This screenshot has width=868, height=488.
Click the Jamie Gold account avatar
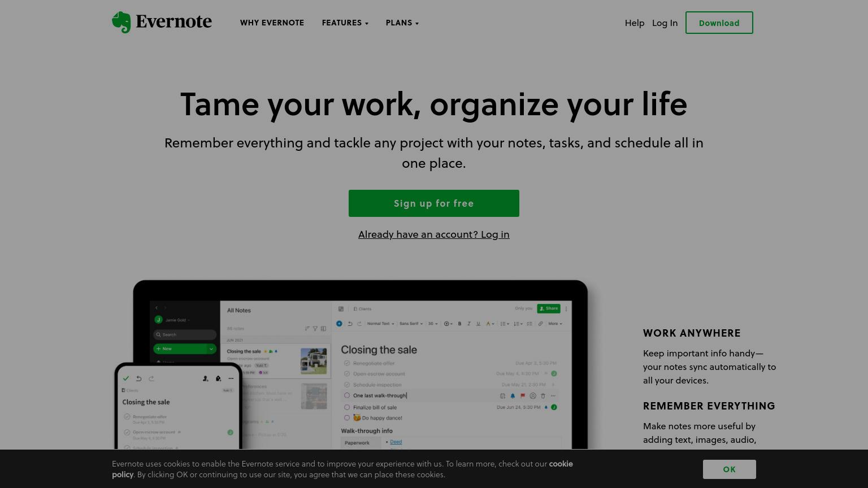(x=159, y=320)
